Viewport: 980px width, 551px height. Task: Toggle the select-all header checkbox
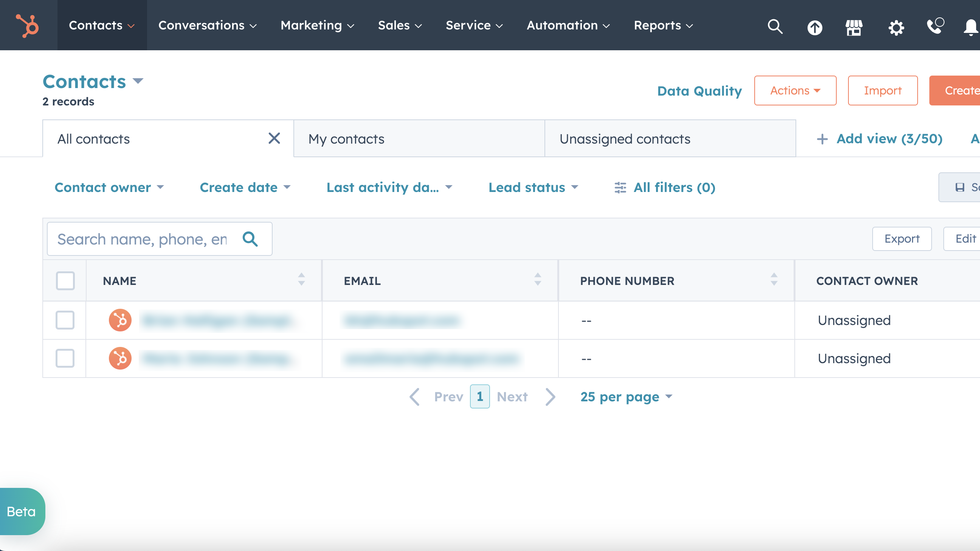[65, 281]
